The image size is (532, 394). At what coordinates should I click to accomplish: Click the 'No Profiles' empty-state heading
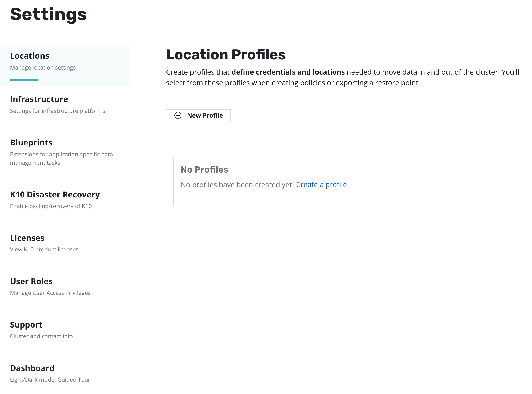click(x=204, y=170)
